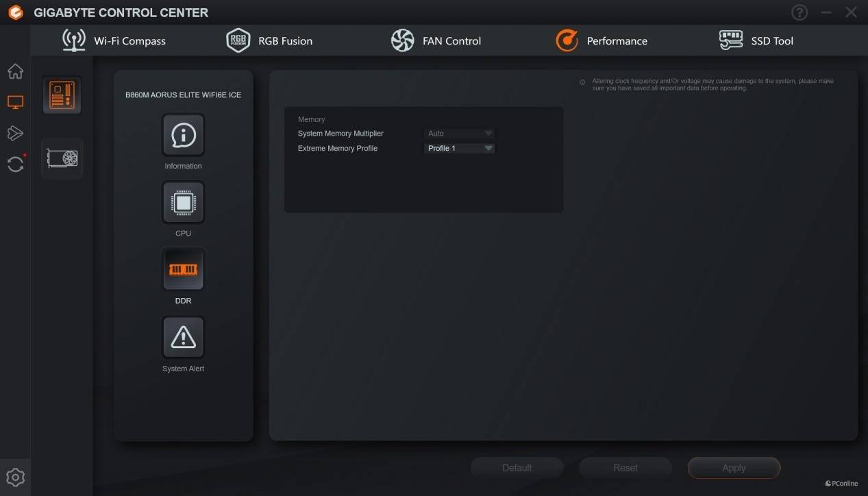This screenshot has height=496, width=868.
Task: Switch to the Wi-Fi Compass tab
Action: tap(114, 41)
